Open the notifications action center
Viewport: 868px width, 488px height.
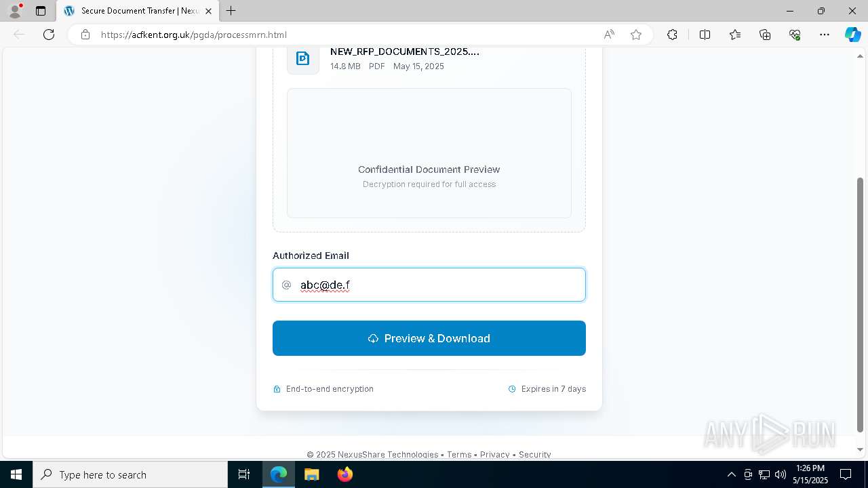tap(846, 474)
